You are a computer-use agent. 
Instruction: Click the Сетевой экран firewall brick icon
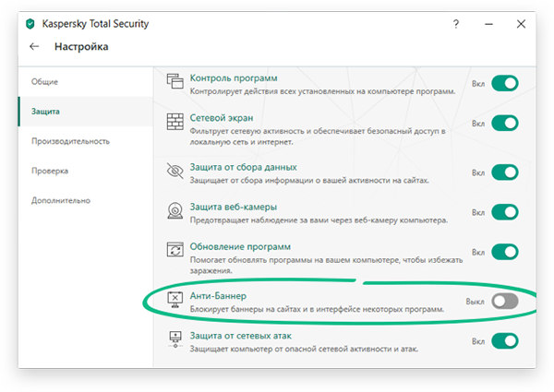point(175,124)
